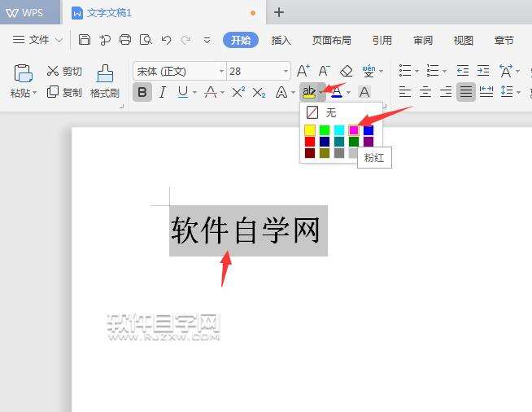Expand the font size 28 dropdown
The image size is (532, 412).
point(286,72)
